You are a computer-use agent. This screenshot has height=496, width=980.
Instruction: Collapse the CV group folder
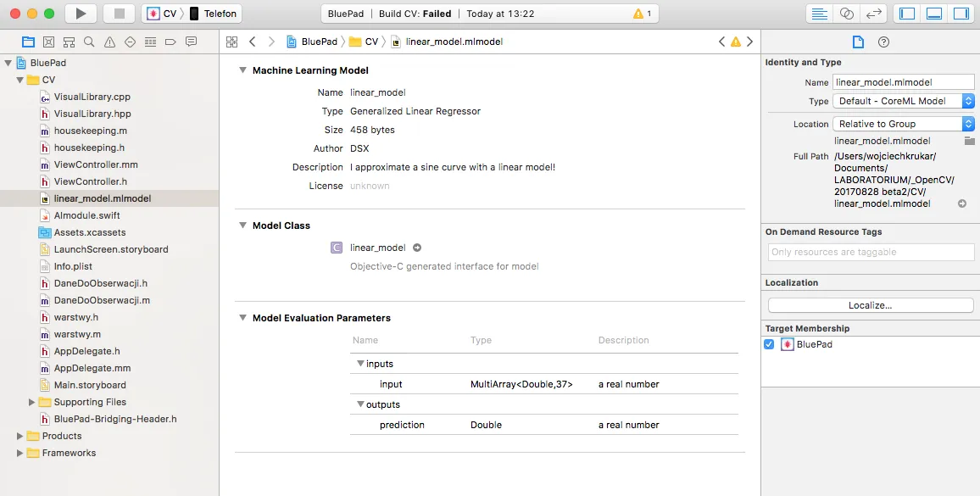(20, 80)
